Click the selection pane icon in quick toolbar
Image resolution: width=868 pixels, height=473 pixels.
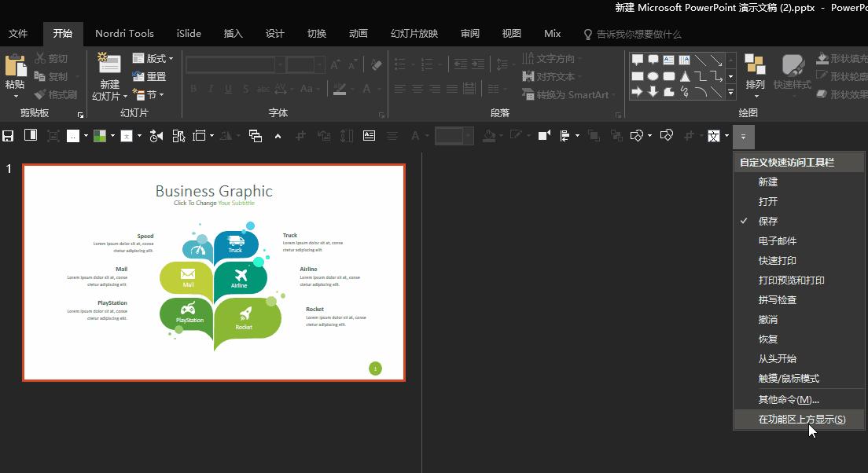point(178,136)
